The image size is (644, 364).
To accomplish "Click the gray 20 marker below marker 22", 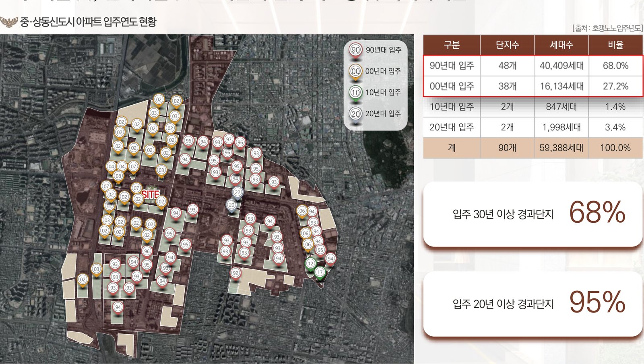I will tap(231, 206).
